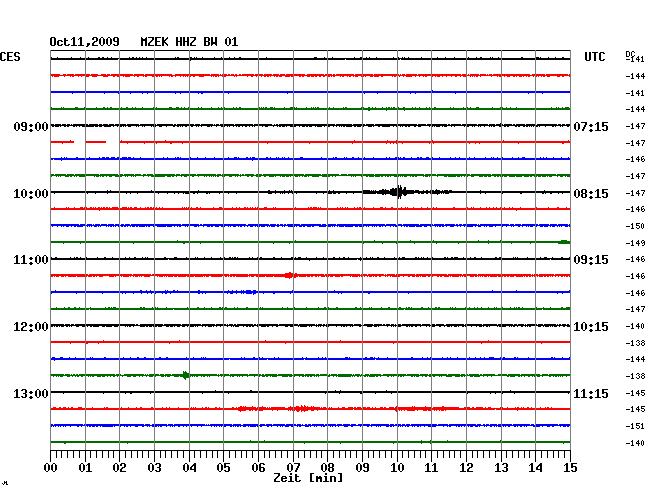Image resolution: width=650 pixels, height=494 pixels.
Task: Click the Oct11,2009 date in the header
Action: (84, 42)
